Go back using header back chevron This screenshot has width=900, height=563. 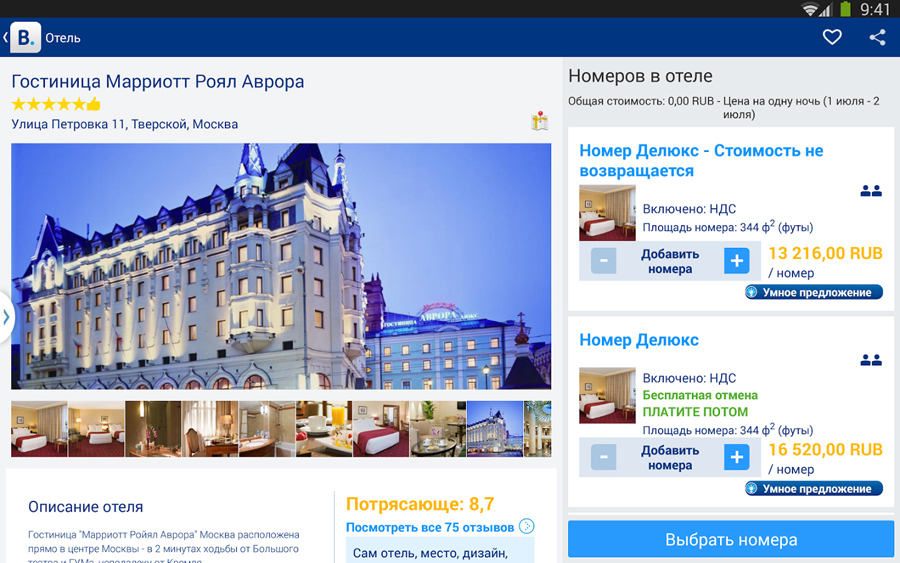5,37
